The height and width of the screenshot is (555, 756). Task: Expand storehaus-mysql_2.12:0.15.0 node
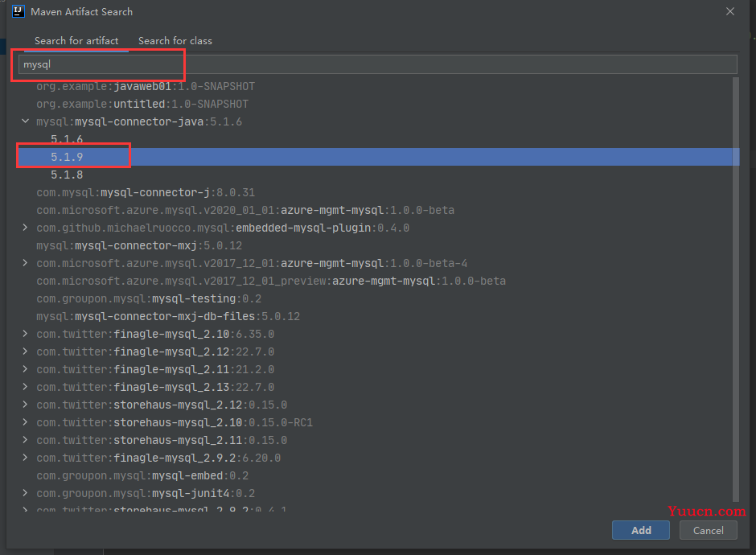click(x=25, y=405)
